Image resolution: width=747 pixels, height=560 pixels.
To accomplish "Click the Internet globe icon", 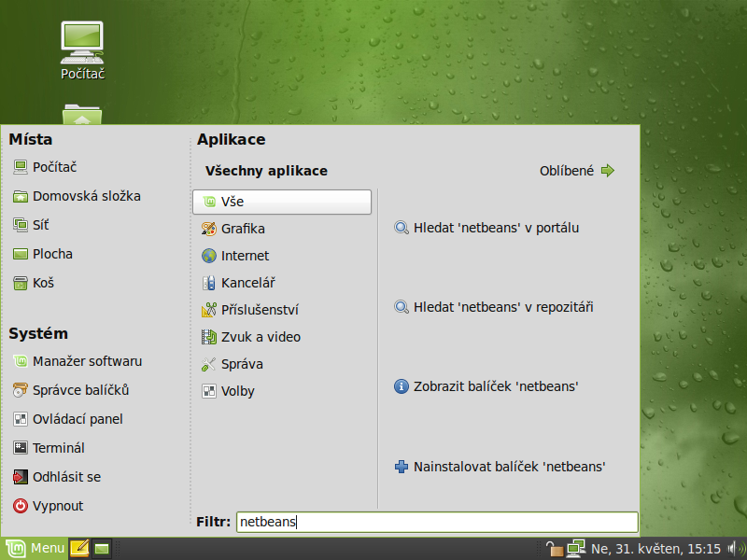I will pyautogui.click(x=208, y=256).
